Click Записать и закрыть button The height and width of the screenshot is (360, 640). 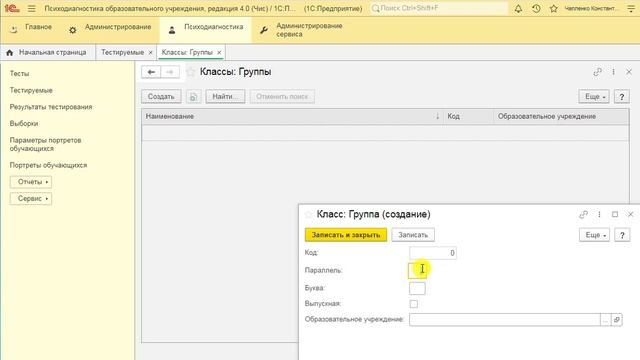click(x=346, y=235)
